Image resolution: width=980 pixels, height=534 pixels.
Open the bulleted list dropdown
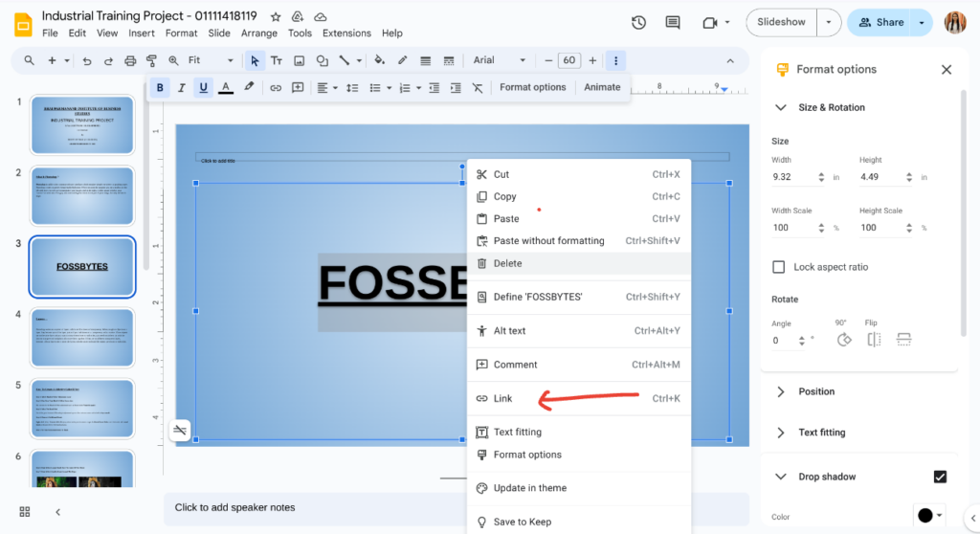[x=380, y=87]
